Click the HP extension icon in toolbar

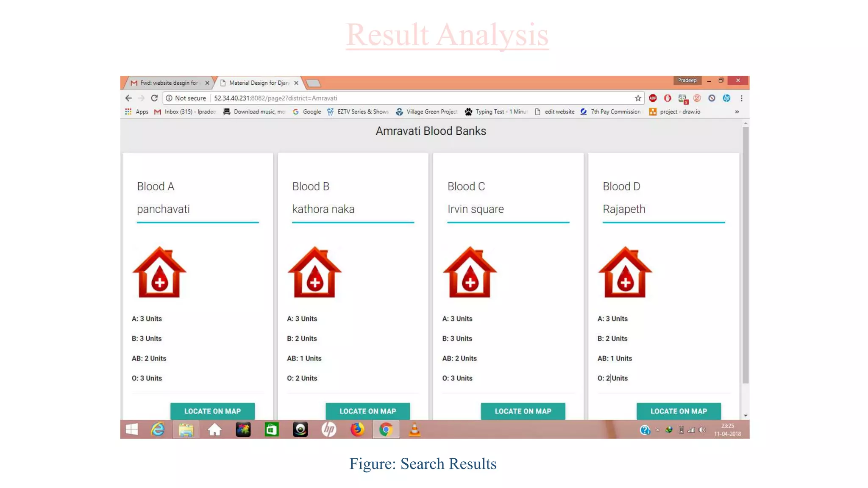coord(726,98)
